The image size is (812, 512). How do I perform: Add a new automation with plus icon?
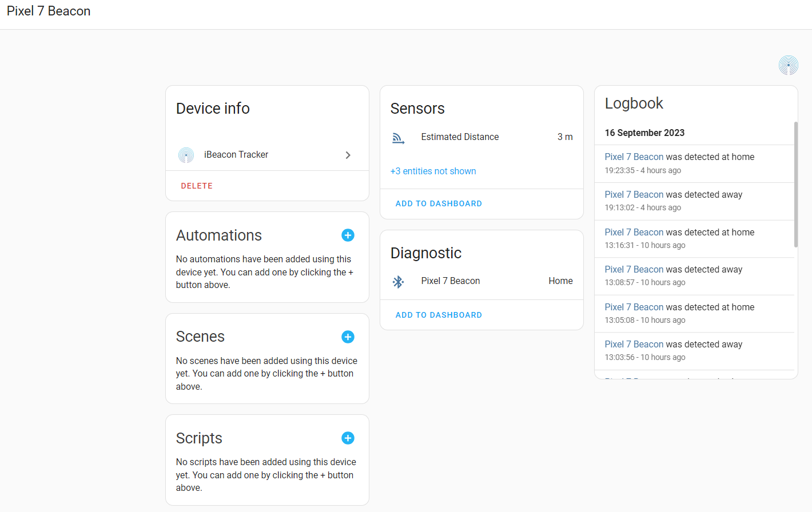click(348, 235)
